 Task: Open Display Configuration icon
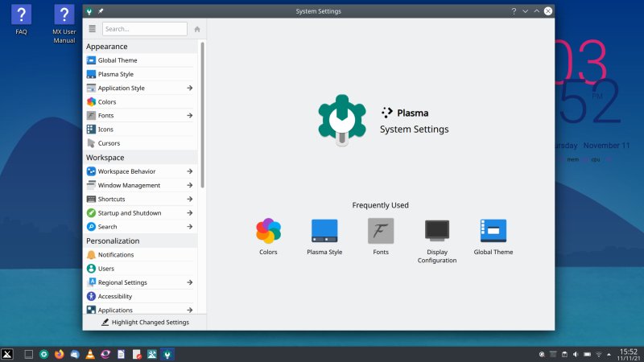(x=437, y=232)
